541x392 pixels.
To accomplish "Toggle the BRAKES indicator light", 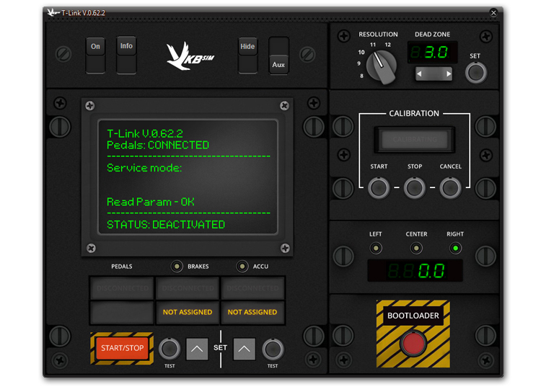I will pyautogui.click(x=177, y=267).
